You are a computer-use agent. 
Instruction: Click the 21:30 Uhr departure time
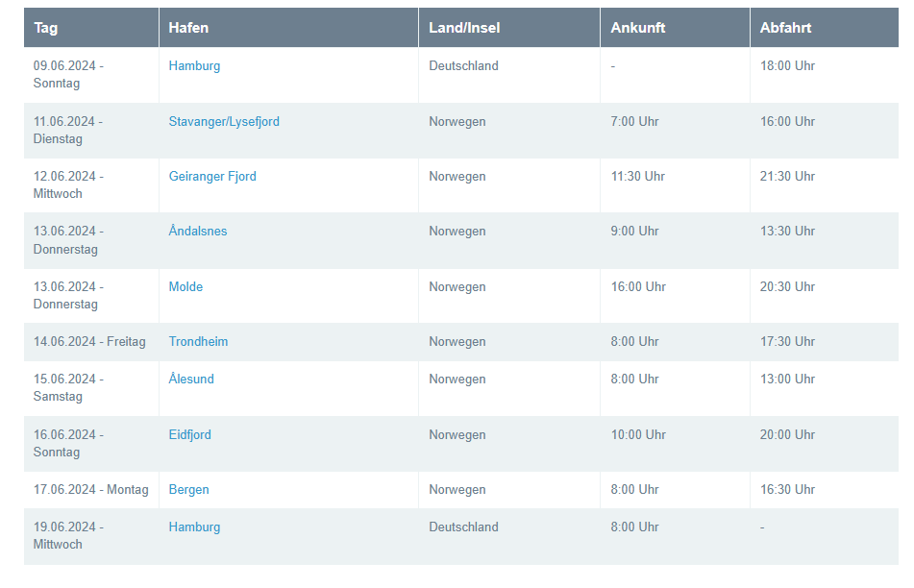(x=787, y=177)
